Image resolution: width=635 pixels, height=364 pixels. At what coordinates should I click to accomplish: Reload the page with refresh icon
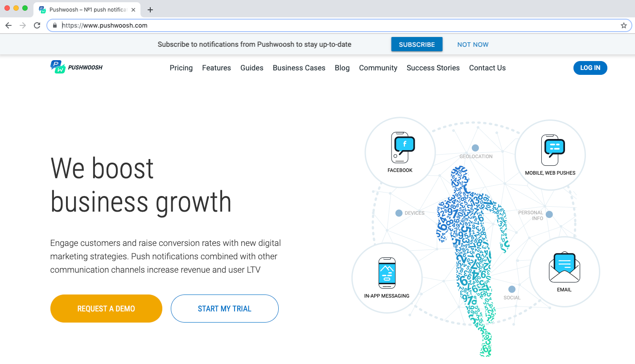click(x=37, y=25)
